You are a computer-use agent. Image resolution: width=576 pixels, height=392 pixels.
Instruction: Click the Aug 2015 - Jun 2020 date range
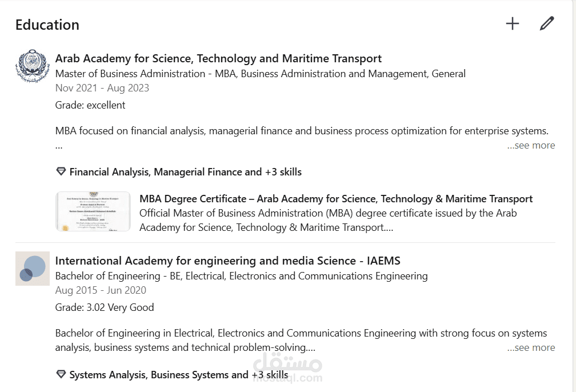click(102, 290)
